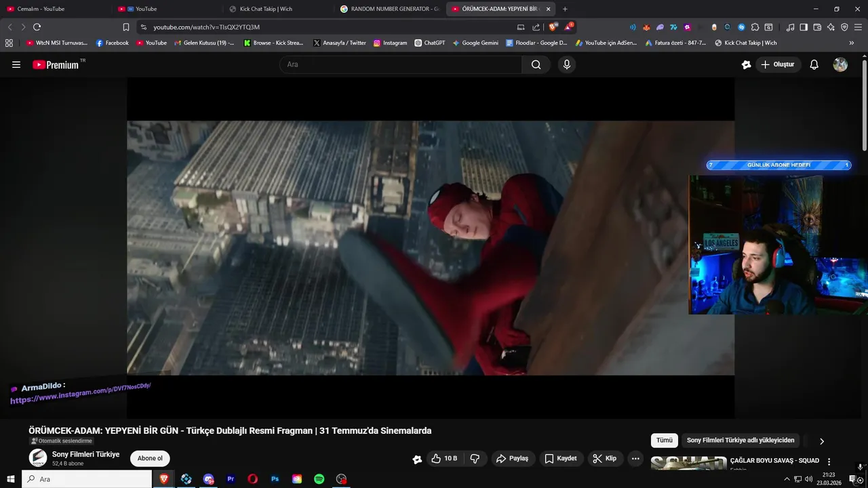Close the ÖRÜMCEK-ADAM tab
Viewport: 868px width, 488px height.
pyautogui.click(x=548, y=9)
